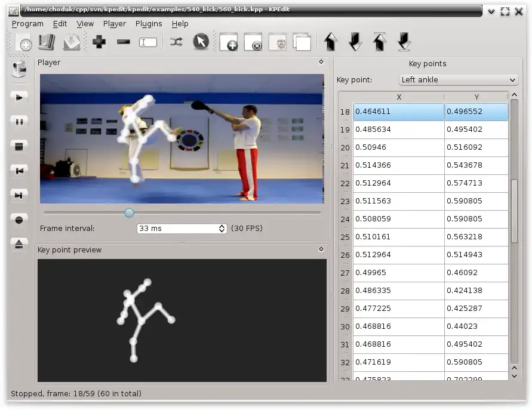
Task: Click the Player panel float diamond button
Action: 321,62
